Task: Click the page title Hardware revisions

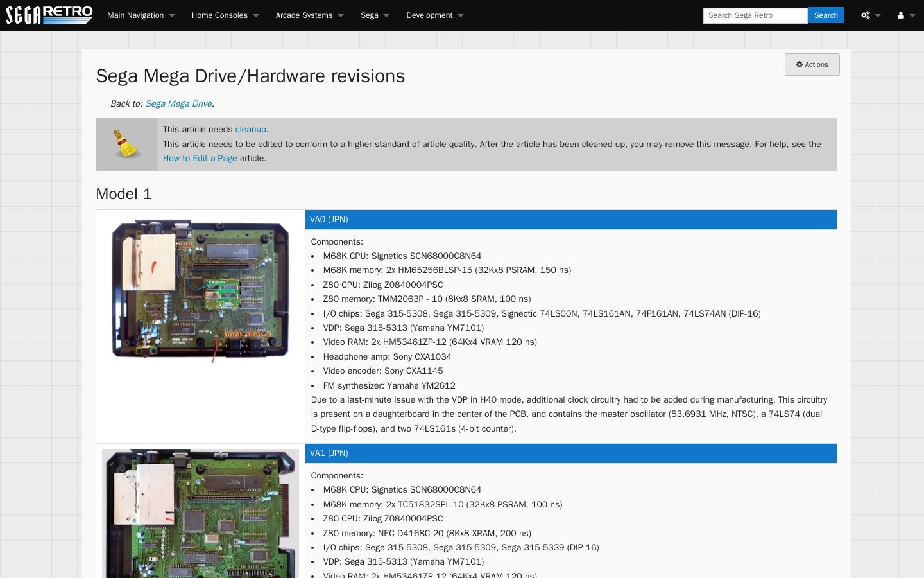Action: point(250,76)
